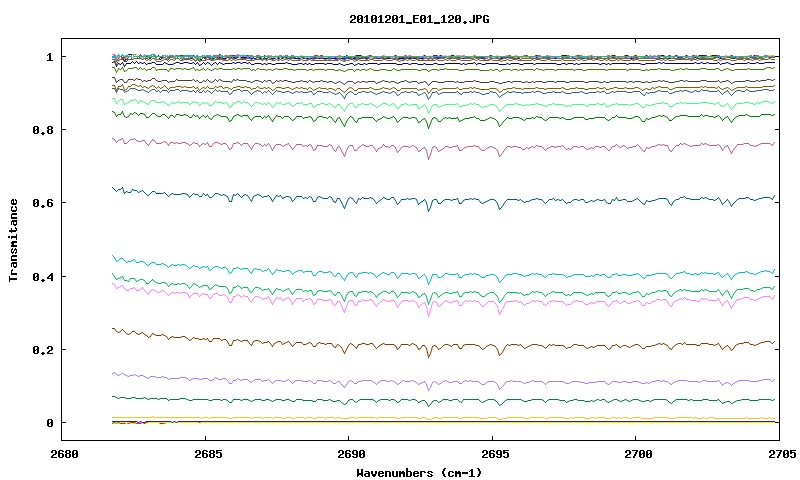Select the y-axis tick label 0
The height and width of the screenshot is (480, 800).
pyautogui.click(x=49, y=423)
